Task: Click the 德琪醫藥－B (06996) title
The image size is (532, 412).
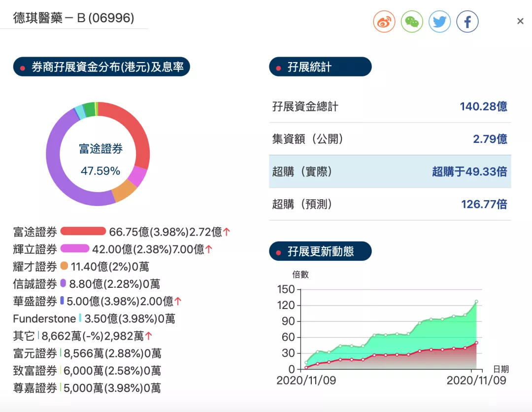Action: [x=73, y=18]
